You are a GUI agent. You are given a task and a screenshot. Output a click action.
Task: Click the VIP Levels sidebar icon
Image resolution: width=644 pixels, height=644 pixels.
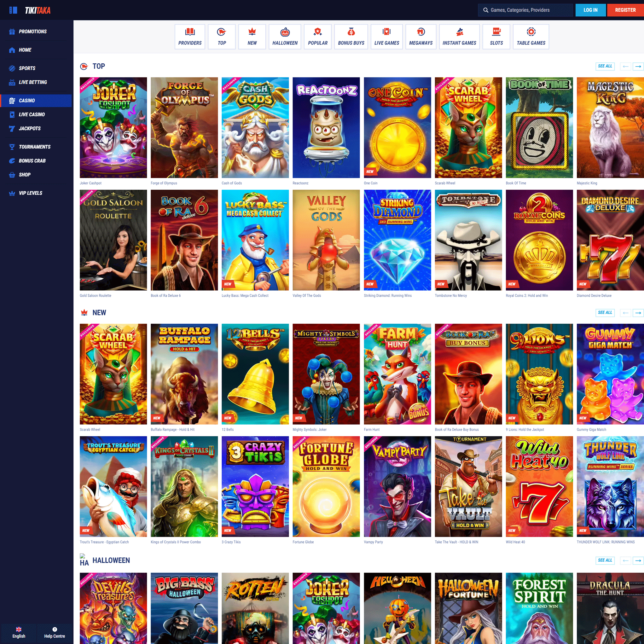[11, 192]
